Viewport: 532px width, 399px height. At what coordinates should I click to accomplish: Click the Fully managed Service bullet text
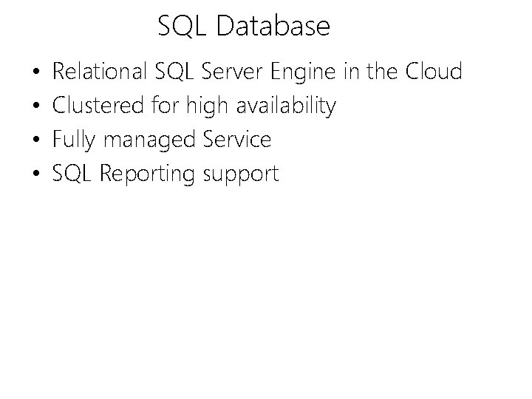(x=162, y=140)
